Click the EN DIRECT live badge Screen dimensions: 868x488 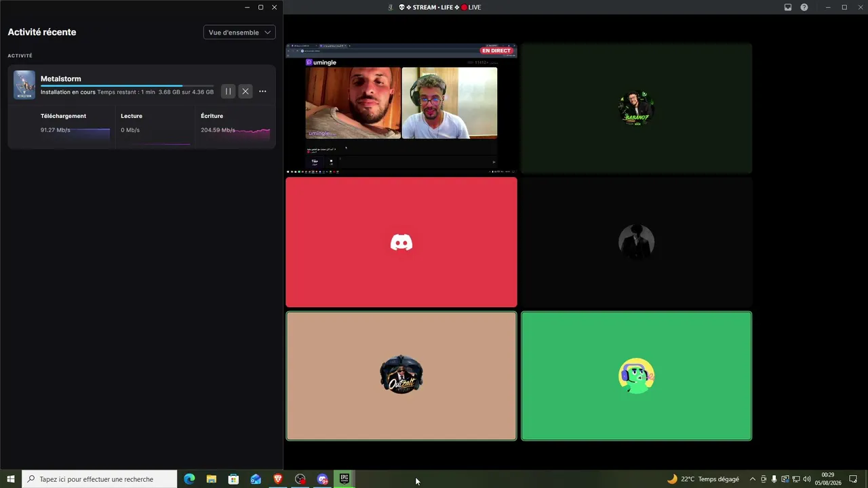496,51
